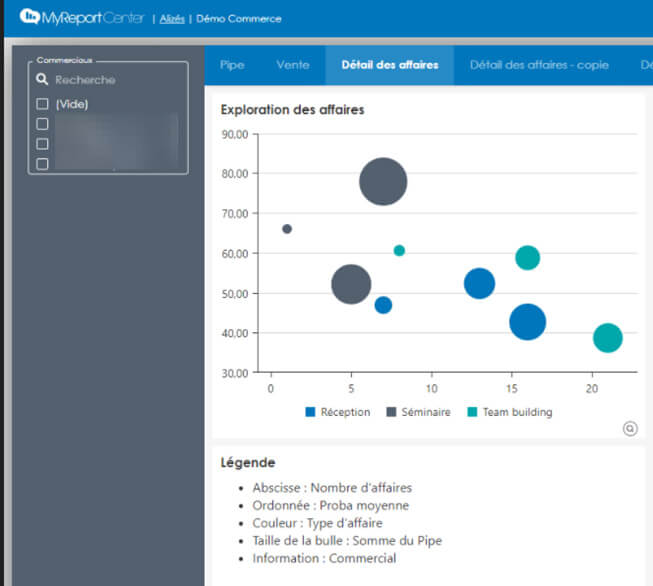Click the MyReport Center logo
This screenshot has height=586, width=653.
[x=82, y=17]
